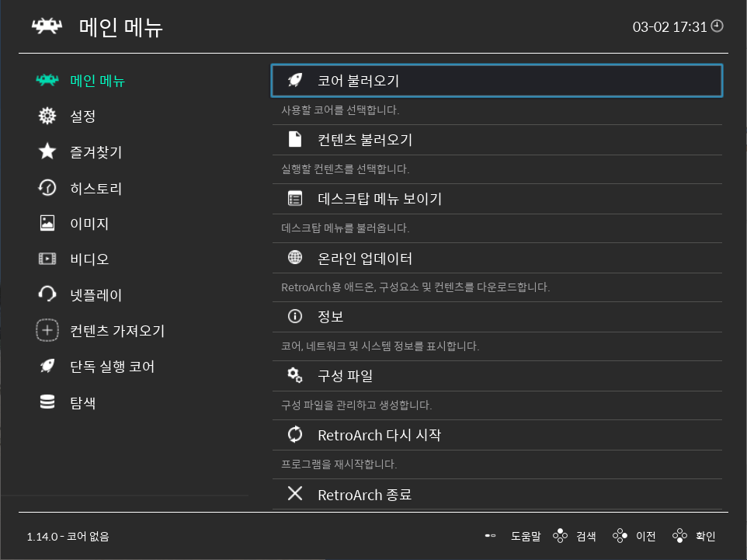This screenshot has width=747, height=560.
Task: Click the 1.14.0 - 코어 없음 status text
Action: coord(68,537)
